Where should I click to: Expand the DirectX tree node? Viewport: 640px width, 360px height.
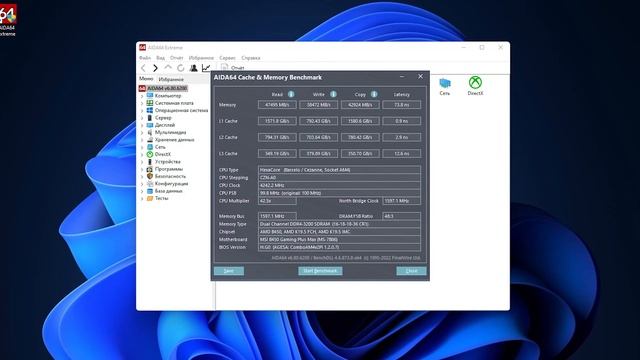tap(142, 154)
